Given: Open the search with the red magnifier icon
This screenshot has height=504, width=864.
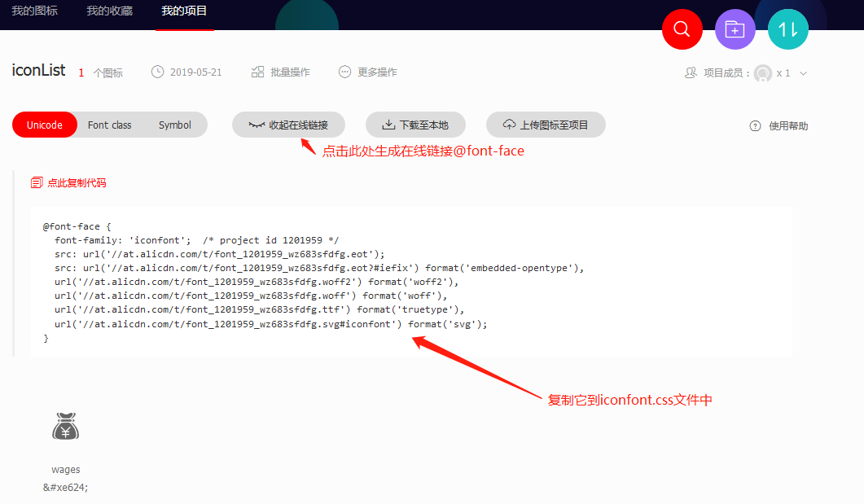Looking at the screenshot, I should coord(682,29).
